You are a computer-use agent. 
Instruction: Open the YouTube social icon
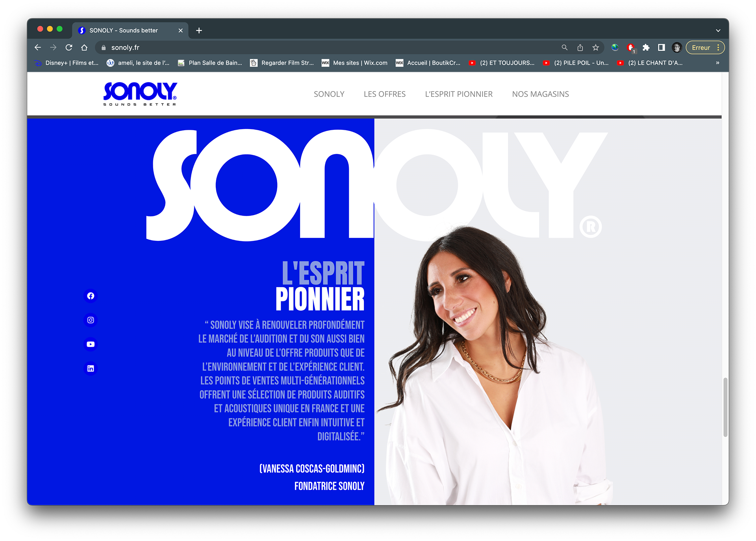(91, 344)
